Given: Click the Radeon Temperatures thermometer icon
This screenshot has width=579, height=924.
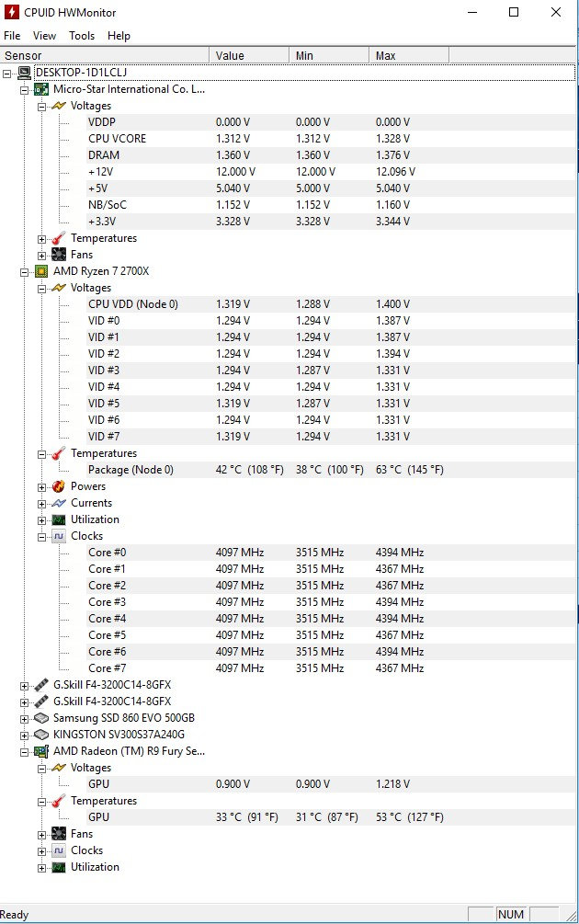Looking at the screenshot, I should (x=58, y=801).
